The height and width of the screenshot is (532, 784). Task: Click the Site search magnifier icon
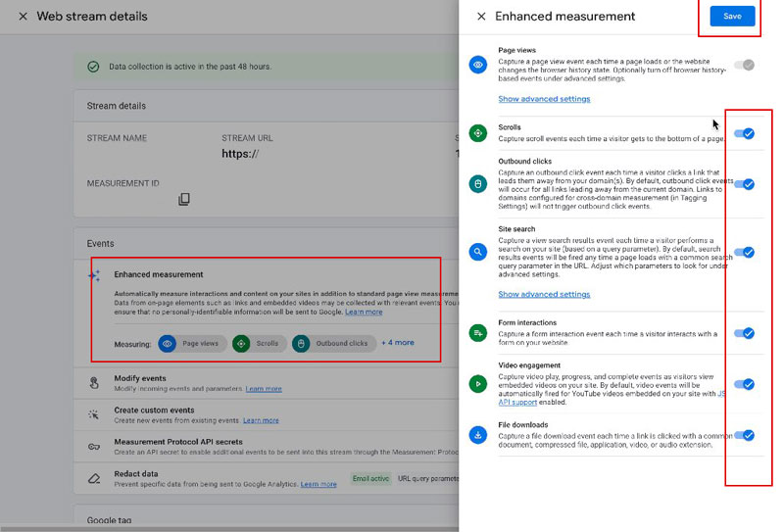(478, 252)
